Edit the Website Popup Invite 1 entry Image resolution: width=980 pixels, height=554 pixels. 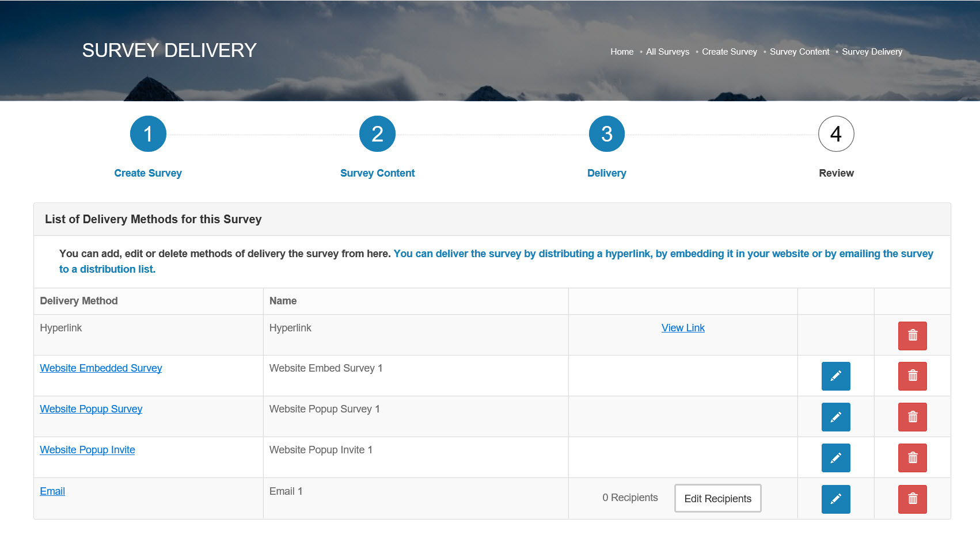pos(835,458)
